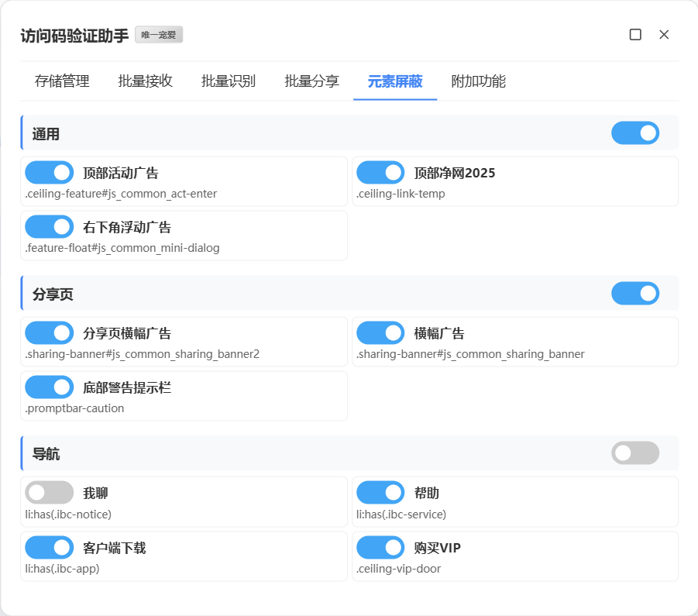Close the 访问码验证助手 dialog
The width and height of the screenshot is (698, 616).
[x=664, y=35]
